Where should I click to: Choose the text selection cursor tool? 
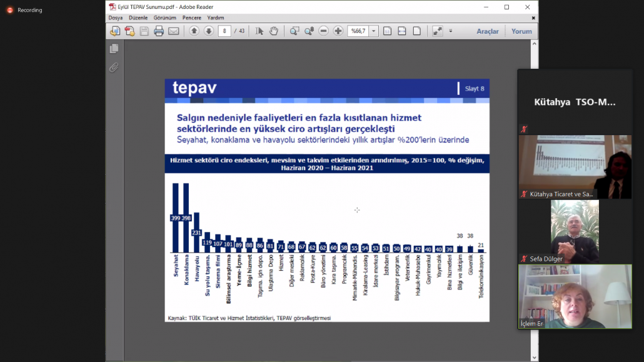click(x=259, y=31)
